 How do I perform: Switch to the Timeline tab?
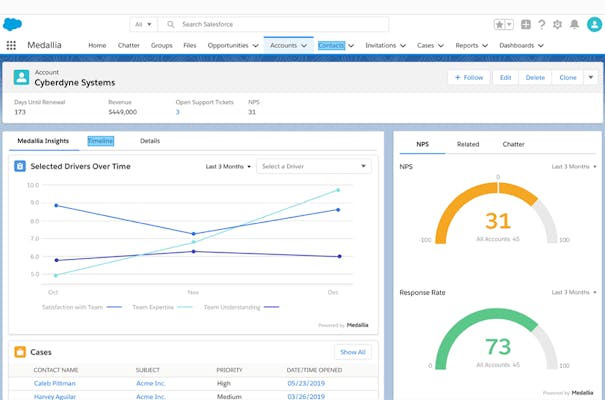(101, 141)
